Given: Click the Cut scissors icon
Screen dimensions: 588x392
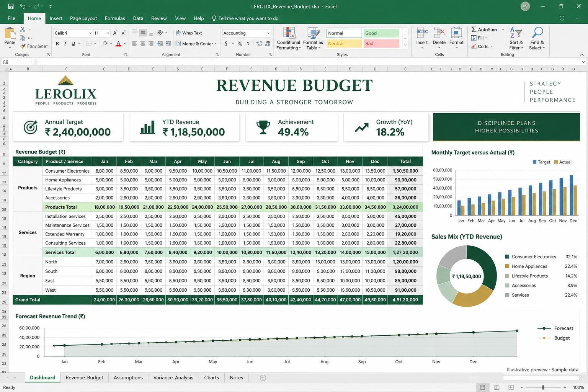Looking at the screenshot, I should (23, 30).
